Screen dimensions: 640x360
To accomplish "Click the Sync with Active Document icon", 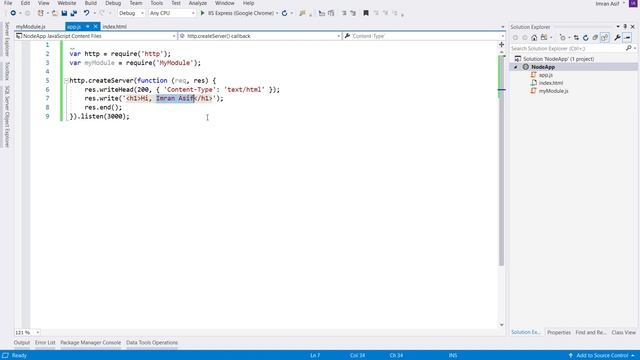I will [x=576, y=38].
